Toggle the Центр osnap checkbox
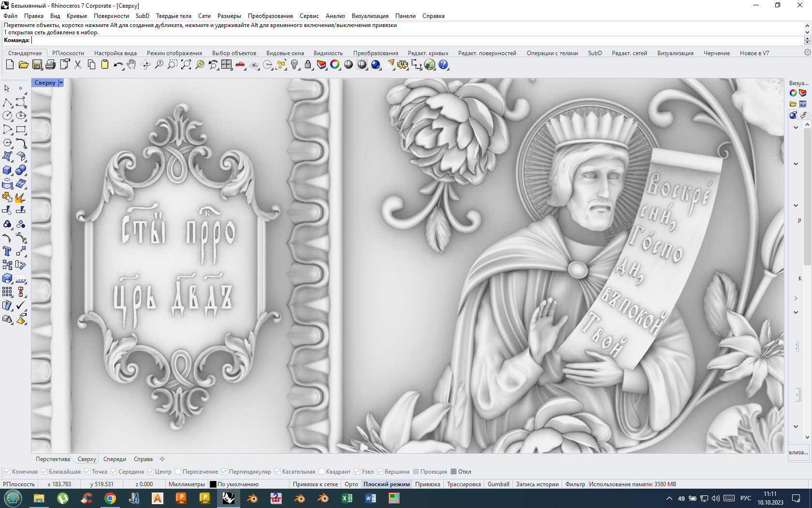The image size is (812, 508). coord(150,472)
